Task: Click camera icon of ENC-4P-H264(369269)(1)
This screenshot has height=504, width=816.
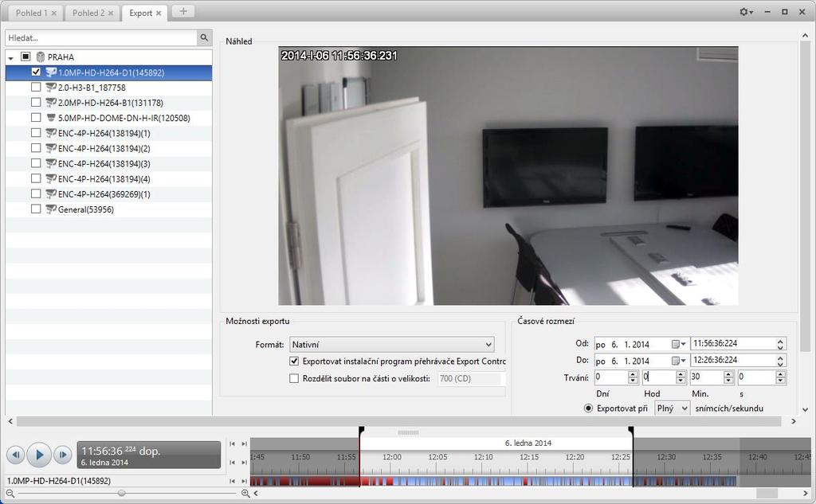Action: pos(51,194)
